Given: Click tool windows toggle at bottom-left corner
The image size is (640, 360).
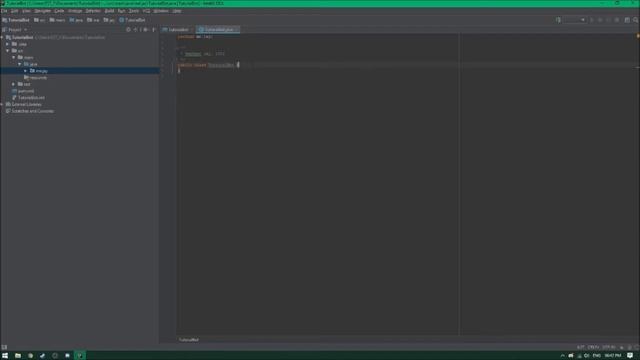Looking at the screenshot, I should [4, 347].
